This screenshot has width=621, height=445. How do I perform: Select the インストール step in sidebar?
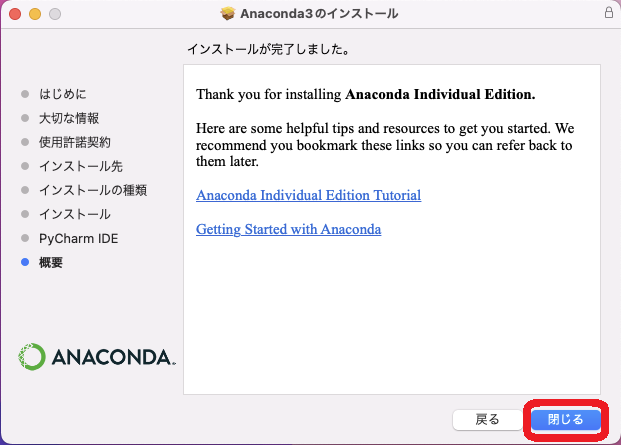pos(75,214)
